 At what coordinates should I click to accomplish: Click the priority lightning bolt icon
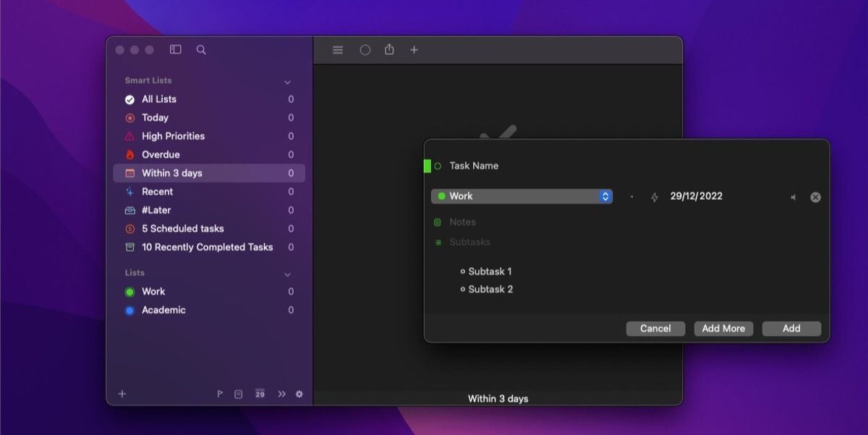coord(655,197)
